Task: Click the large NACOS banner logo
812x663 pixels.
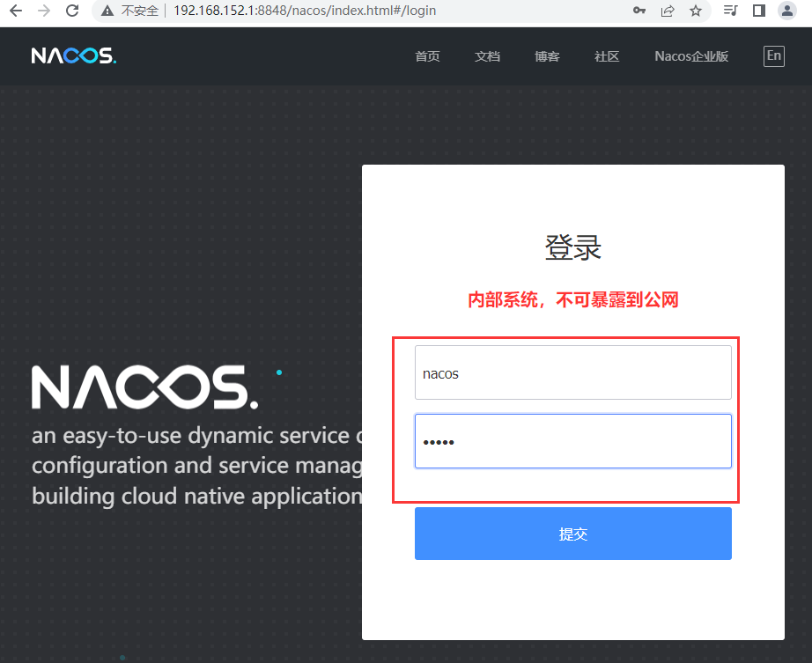Action: click(145, 387)
